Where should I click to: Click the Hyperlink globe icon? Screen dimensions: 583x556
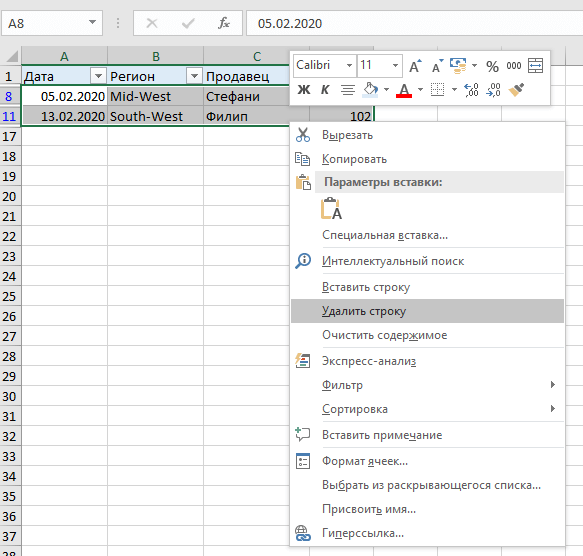(x=303, y=533)
